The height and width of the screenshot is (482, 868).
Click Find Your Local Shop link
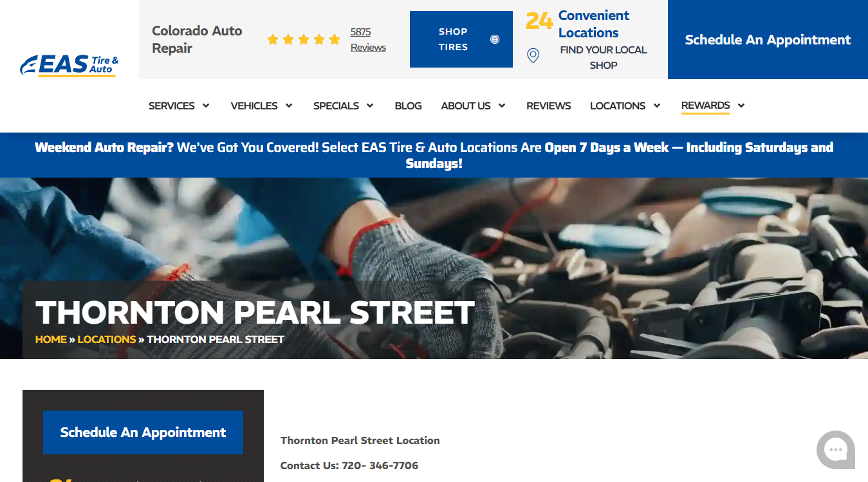604,57
